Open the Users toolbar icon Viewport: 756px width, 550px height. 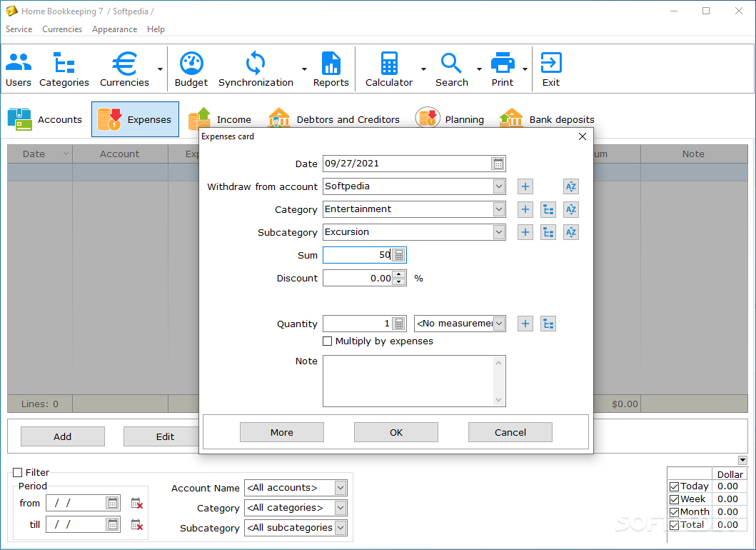[19, 69]
